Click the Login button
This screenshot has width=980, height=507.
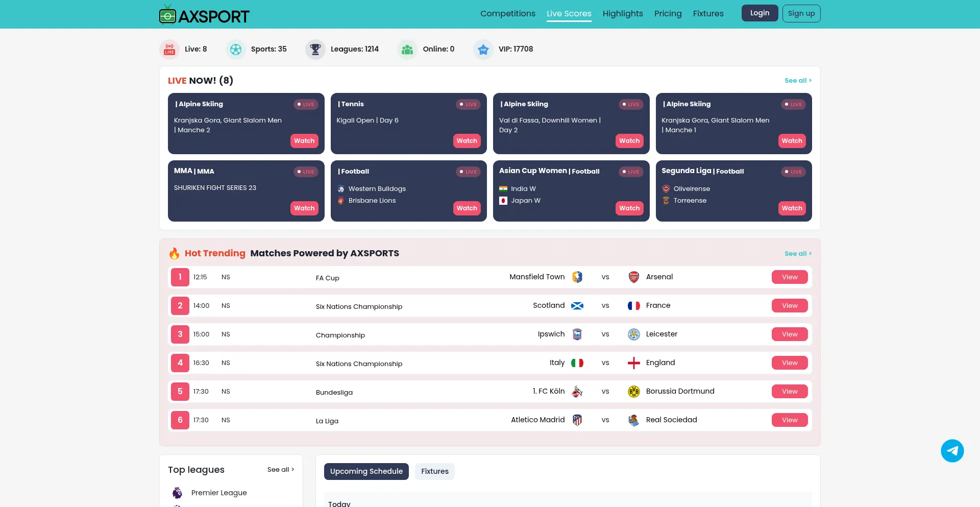pyautogui.click(x=760, y=13)
